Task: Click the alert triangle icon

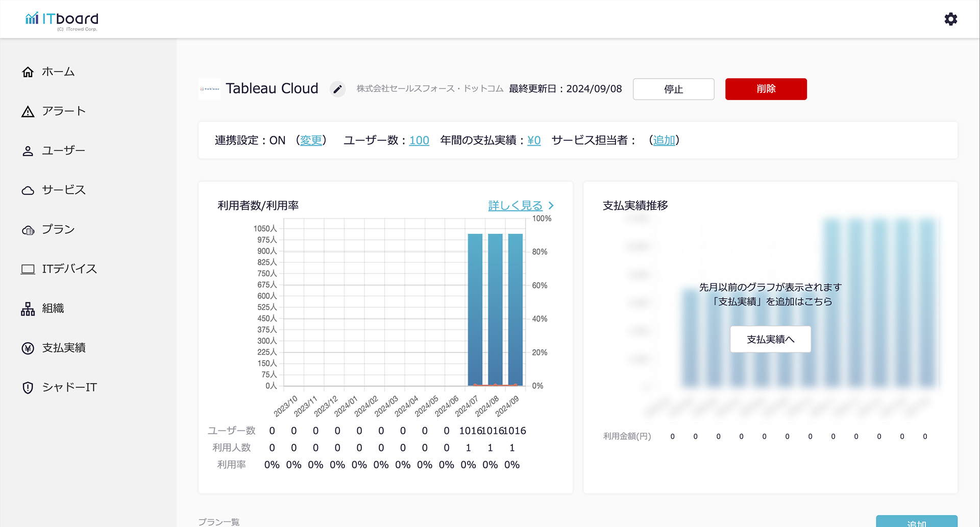Action: pos(28,112)
